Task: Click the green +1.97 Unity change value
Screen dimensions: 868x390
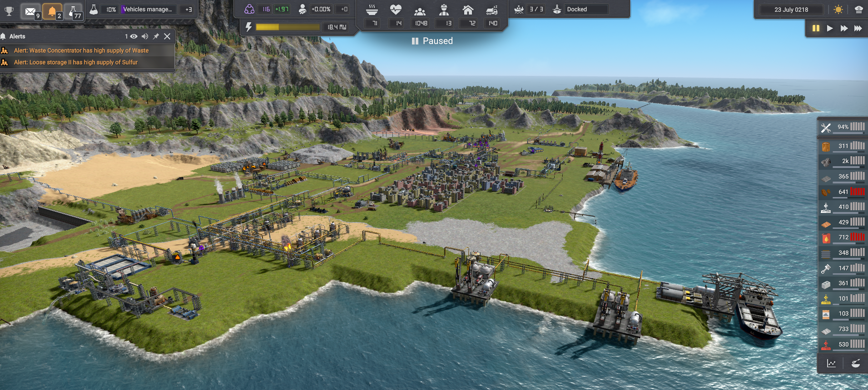Action: [282, 9]
